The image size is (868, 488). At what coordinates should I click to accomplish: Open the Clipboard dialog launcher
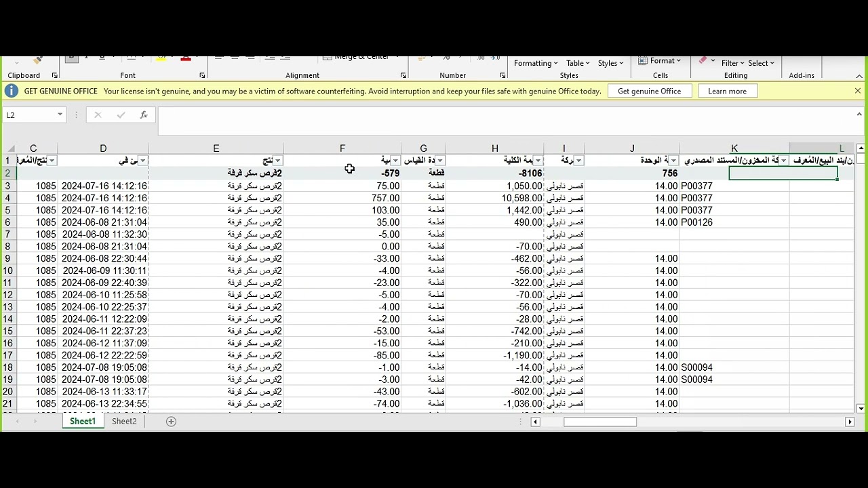pos(54,75)
